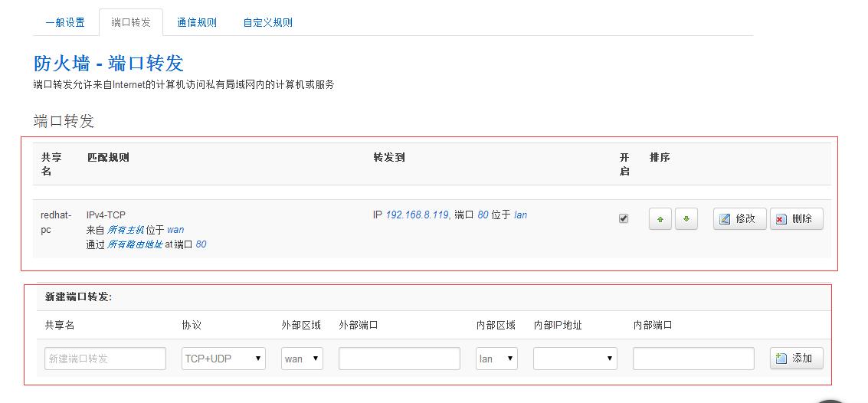
Task: Open the 通信规则 tab
Action: pyautogui.click(x=197, y=23)
